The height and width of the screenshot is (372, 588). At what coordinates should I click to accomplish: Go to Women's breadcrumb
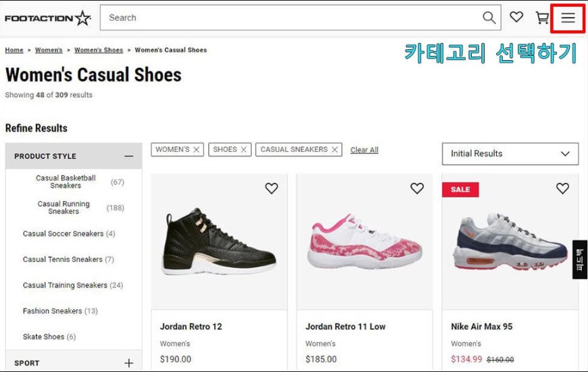[x=49, y=50]
